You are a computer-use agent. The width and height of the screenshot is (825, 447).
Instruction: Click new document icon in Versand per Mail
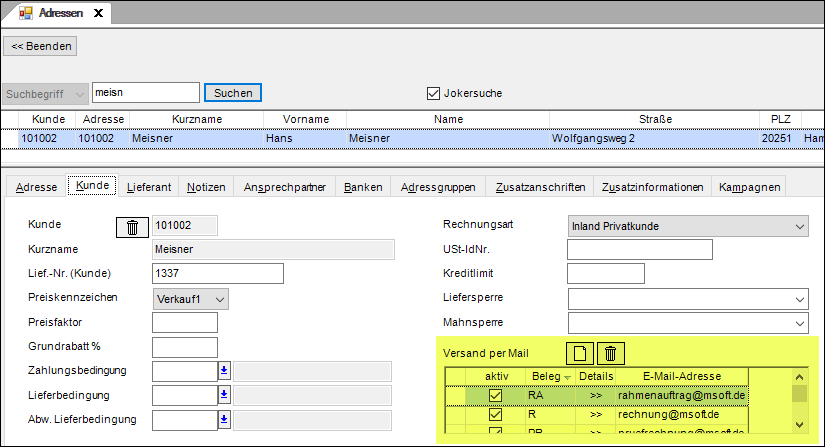[580, 353]
